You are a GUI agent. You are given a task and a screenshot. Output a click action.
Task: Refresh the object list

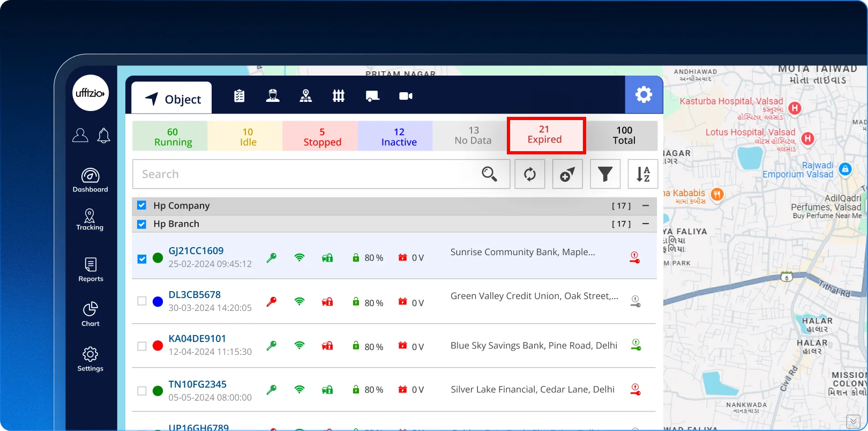(530, 174)
